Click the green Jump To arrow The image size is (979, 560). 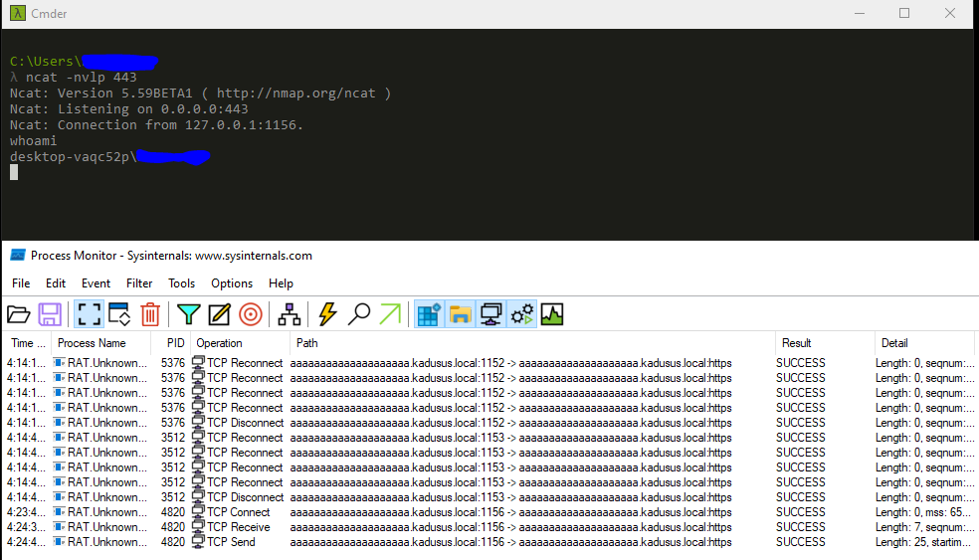pyautogui.click(x=390, y=314)
